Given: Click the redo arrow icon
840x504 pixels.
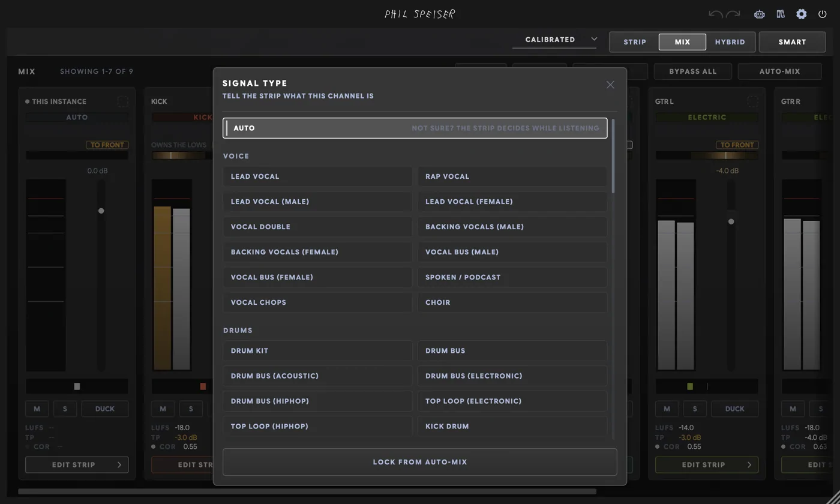Looking at the screenshot, I should (x=733, y=14).
